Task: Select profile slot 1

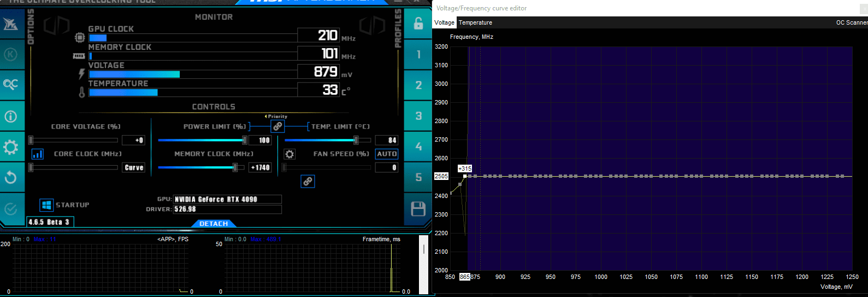Action: [418, 54]
